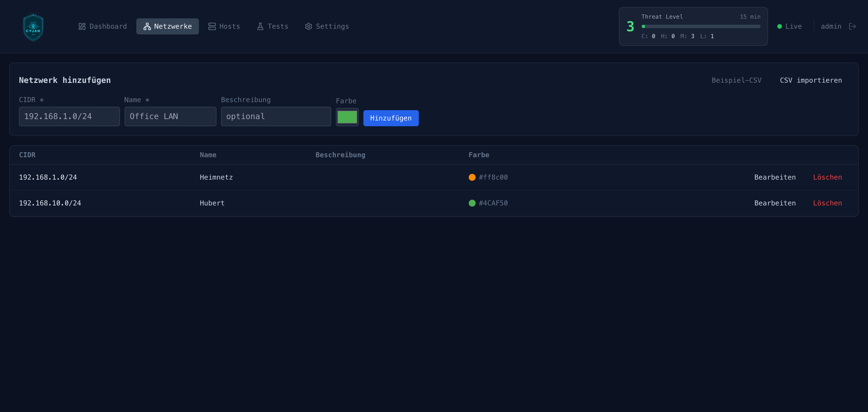
Task: Open the Hosts tab
Action: (224, 26)
